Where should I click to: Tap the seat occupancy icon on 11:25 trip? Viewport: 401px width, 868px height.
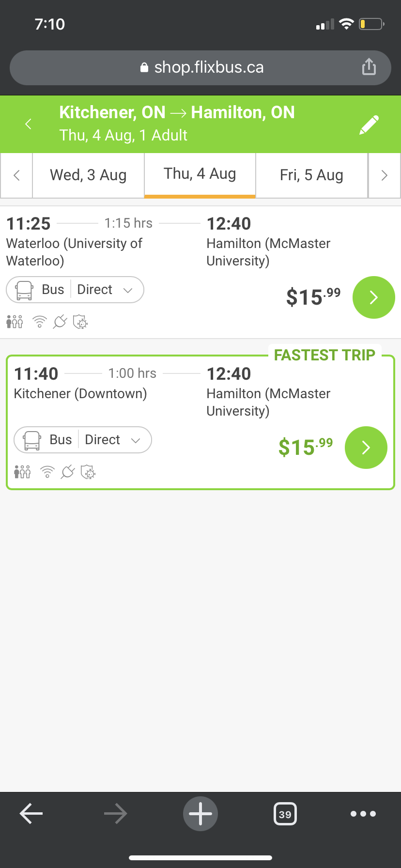tap(15, 322)
